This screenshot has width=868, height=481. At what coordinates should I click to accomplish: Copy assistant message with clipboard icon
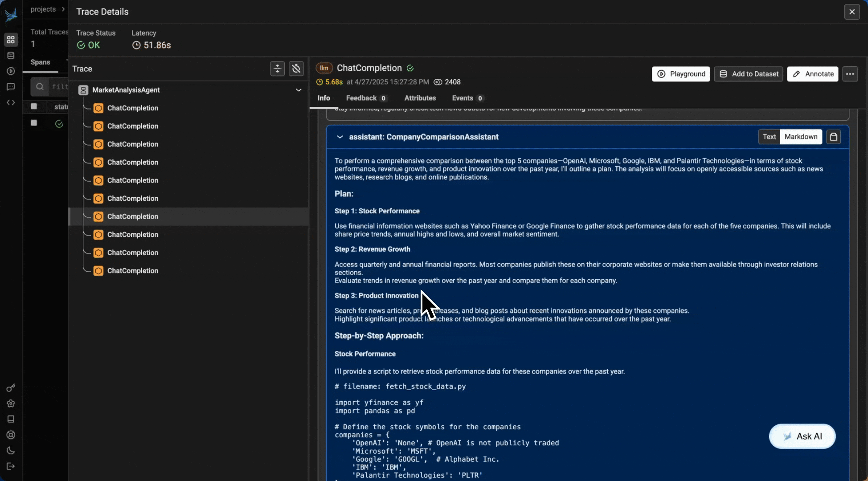pos(833,137)
